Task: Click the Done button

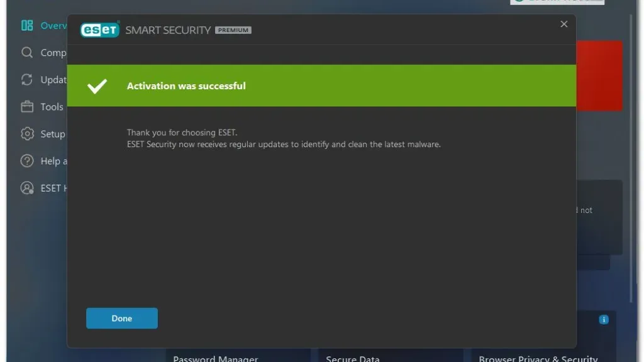Action: (121, 318)
